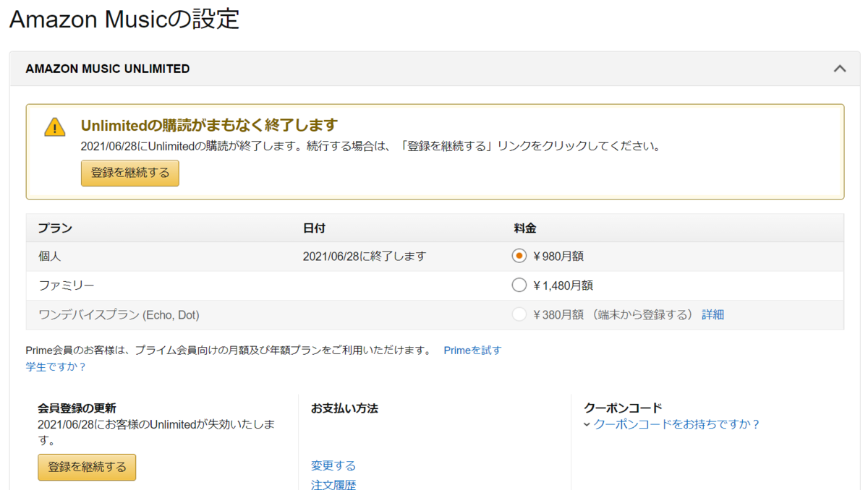This screenshot has width=868, height=490.
Task: Open the 詳細 link for ワンデバイスプラン
Action: point(712,314)
